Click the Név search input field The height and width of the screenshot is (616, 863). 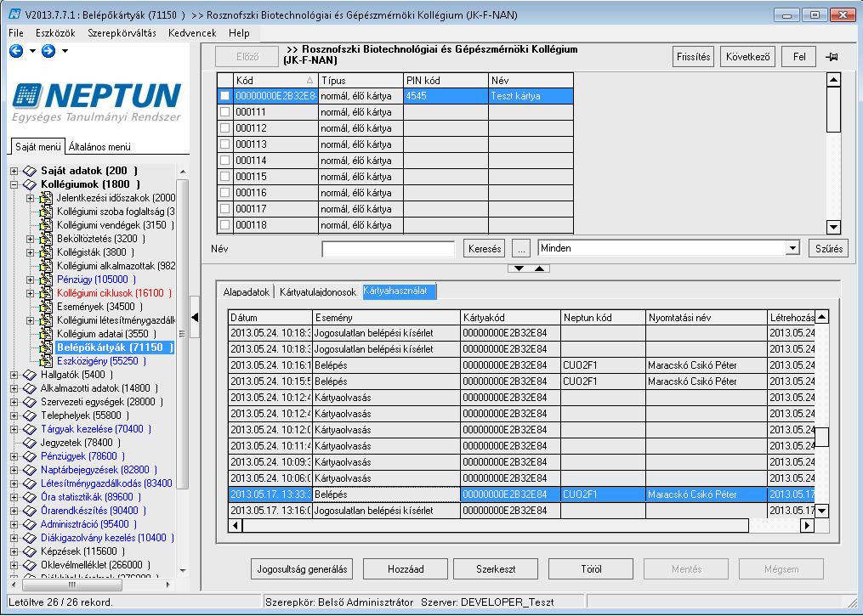click(388, 249)
